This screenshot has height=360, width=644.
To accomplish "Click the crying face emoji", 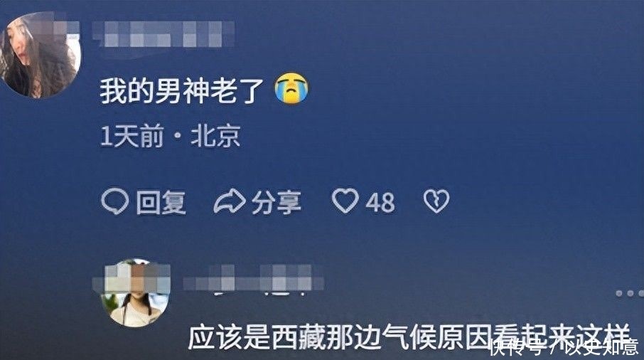I will tap(291, 88).
